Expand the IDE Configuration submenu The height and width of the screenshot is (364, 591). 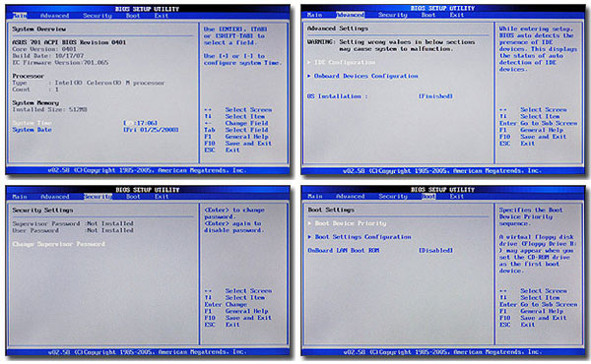tap(345, 63)
